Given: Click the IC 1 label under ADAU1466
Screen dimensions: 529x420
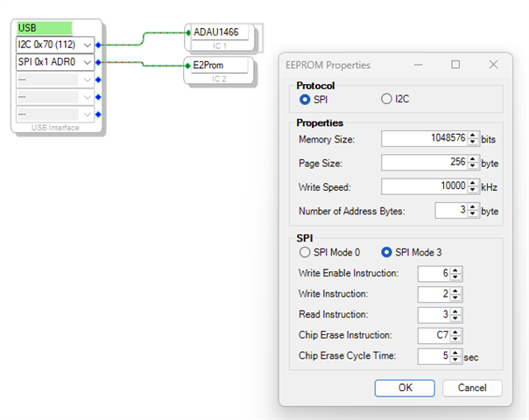Looking at the screenshot, I should (220, 45).
